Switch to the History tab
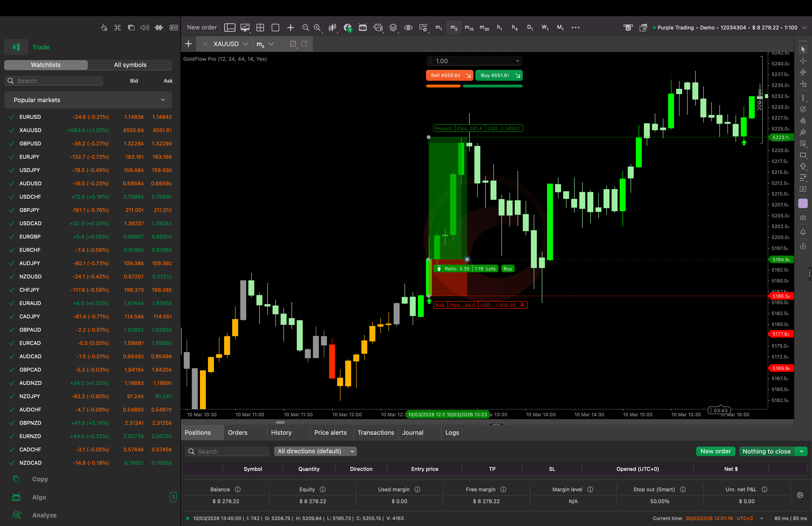 point(282,432)
